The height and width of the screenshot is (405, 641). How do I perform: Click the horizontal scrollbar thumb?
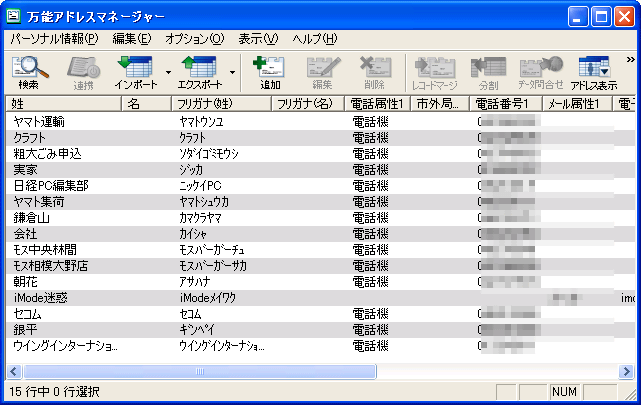tap(199, 371)
